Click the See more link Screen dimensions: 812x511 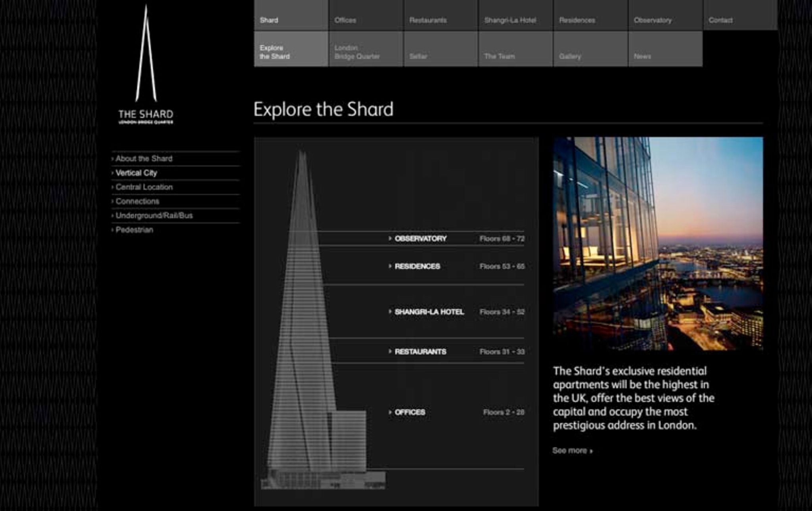(572, 450)
